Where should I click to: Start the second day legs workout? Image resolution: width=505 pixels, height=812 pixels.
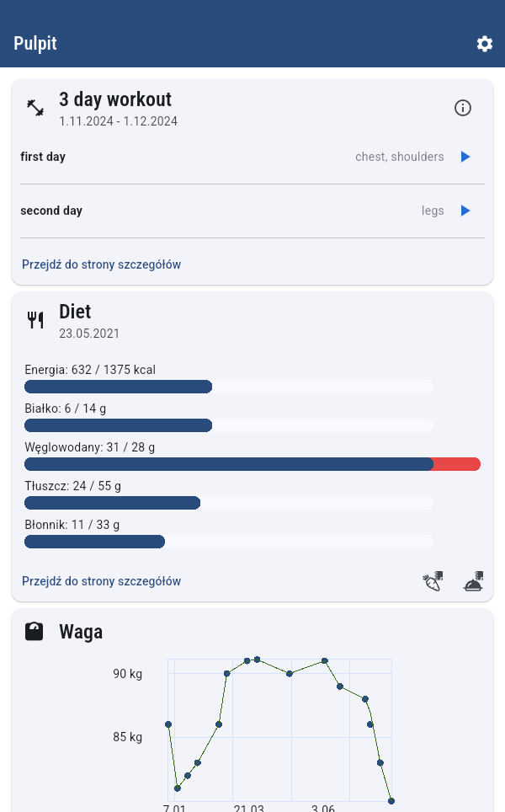pos(465,211)
